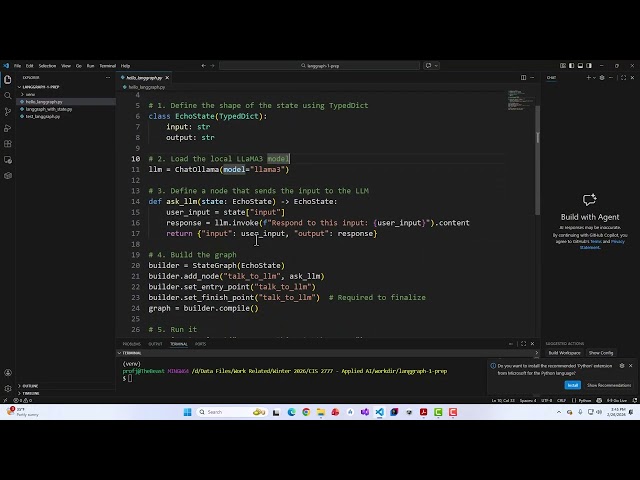Open the Copilot chat dropdown arrow
Image resolution: width=640 pixels, height=480 pixels.
pyautogui.click(x=436, y=66)
